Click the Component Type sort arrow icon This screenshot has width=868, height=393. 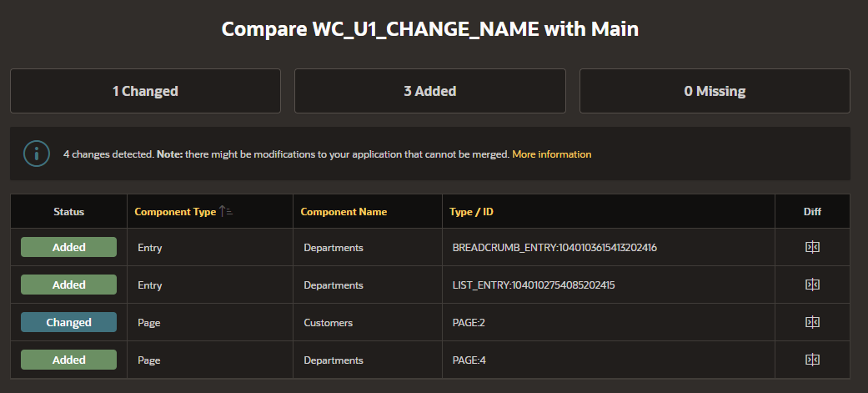(x=226, y=211)
